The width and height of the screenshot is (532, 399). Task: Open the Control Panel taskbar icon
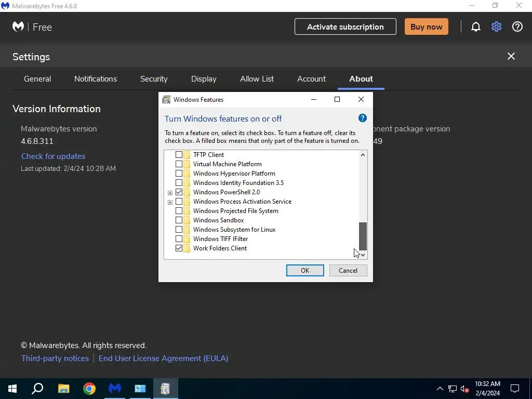point(140,389)
